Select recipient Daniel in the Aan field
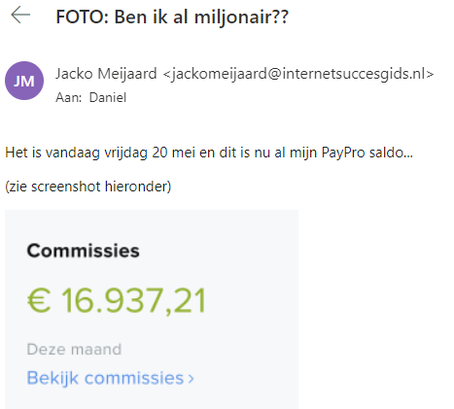 108,97
